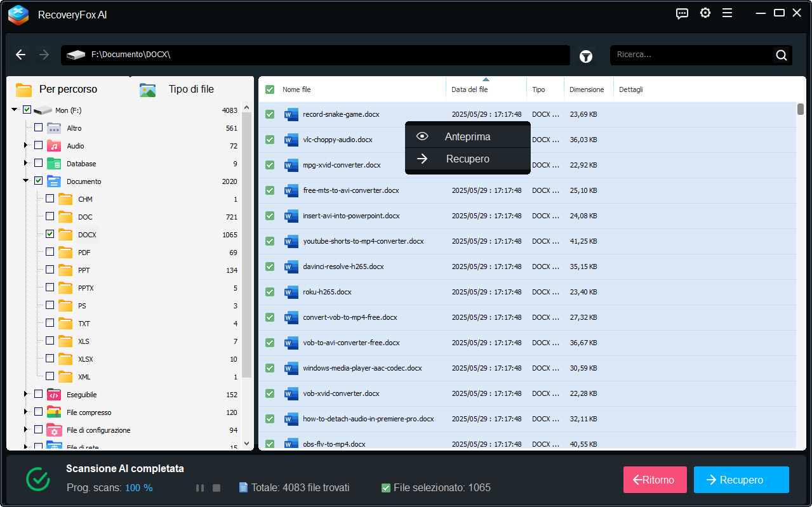Select the XML folder in the tree
The height and width of the screenshot is (507, 812).
[x=84, y=377]
